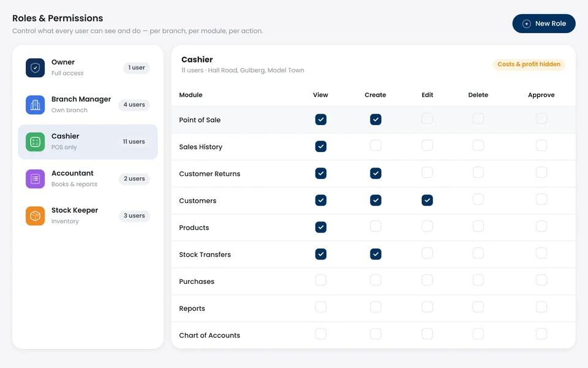Click the Branch Manager building icon

pyautogui.click(x=36, y=105)
